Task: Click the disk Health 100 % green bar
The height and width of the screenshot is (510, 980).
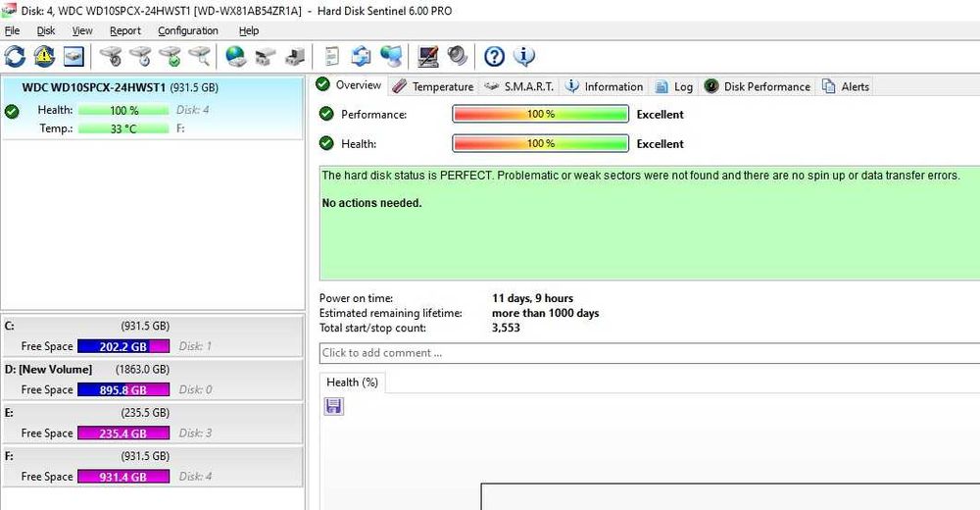Action: [123, 110]
